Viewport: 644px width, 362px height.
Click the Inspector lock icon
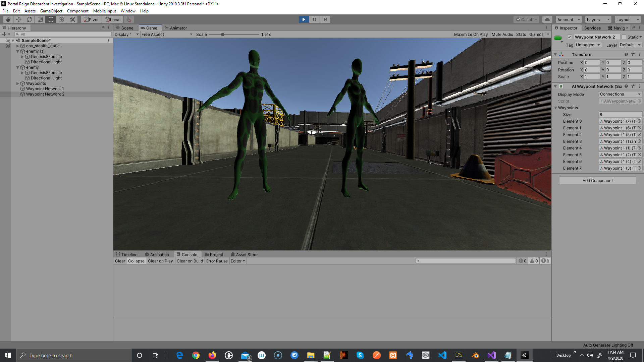coord(634,28)
